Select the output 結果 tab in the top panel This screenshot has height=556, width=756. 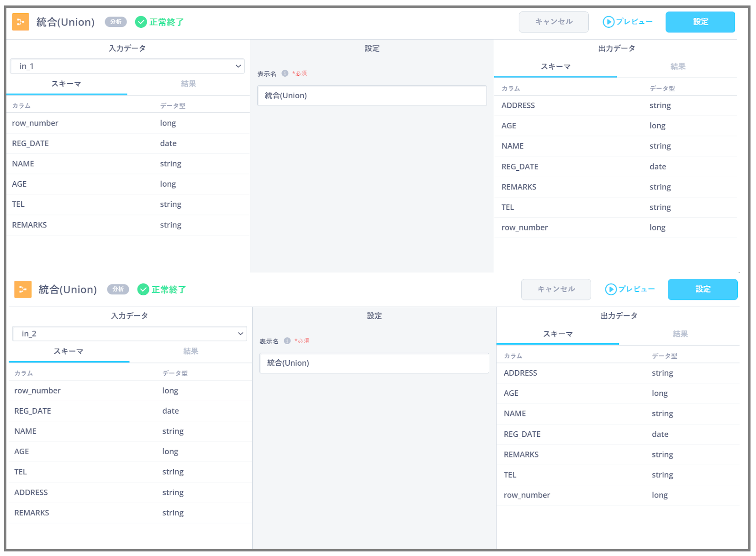pyautogui.click(x=678, y=67)
